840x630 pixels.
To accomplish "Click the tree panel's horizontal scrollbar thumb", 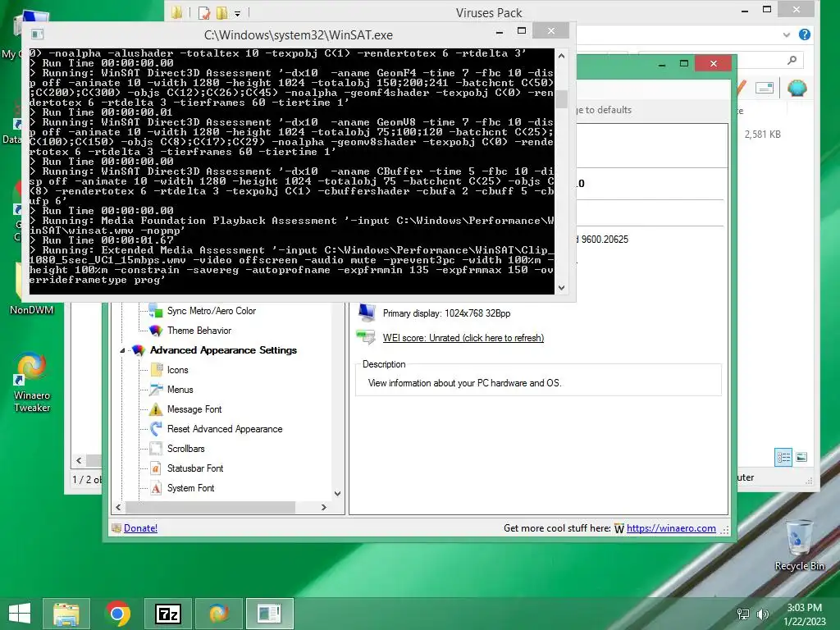I will pos(210,507).
